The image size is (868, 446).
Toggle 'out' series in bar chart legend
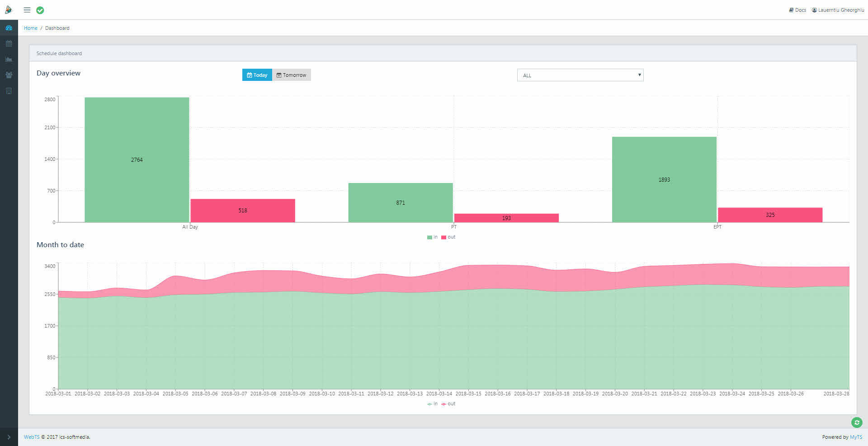(448, 237)
